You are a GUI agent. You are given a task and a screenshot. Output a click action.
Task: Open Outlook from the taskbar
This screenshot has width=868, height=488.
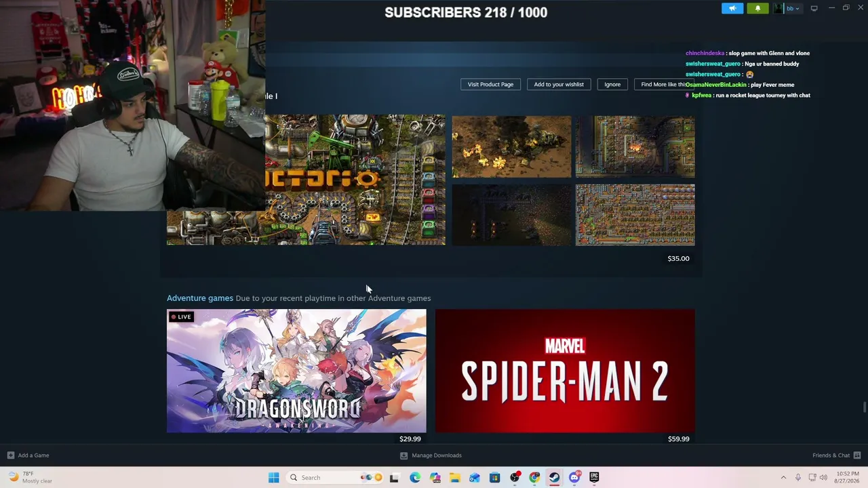pos(475,478)
